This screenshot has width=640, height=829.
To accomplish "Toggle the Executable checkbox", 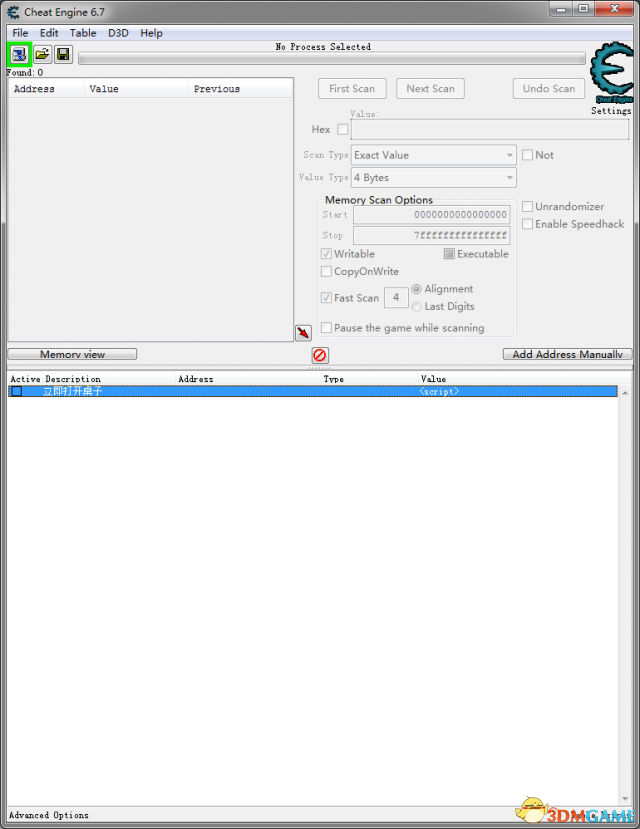I will coord(449,254).
